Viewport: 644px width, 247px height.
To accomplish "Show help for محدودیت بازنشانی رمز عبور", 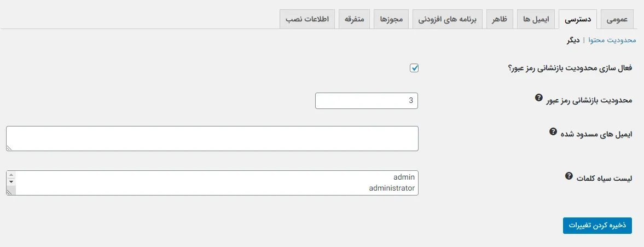I will pyautogui.click(x=539, y=98).
